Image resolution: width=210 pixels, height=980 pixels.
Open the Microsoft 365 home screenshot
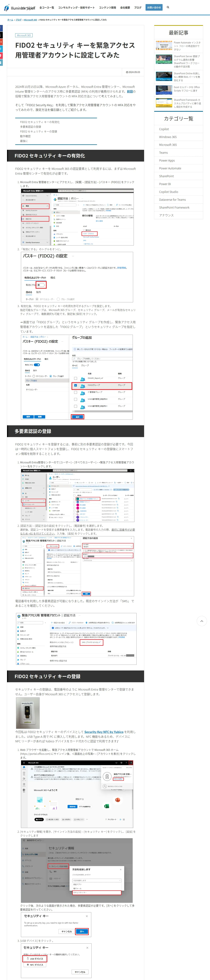point(77,794)
